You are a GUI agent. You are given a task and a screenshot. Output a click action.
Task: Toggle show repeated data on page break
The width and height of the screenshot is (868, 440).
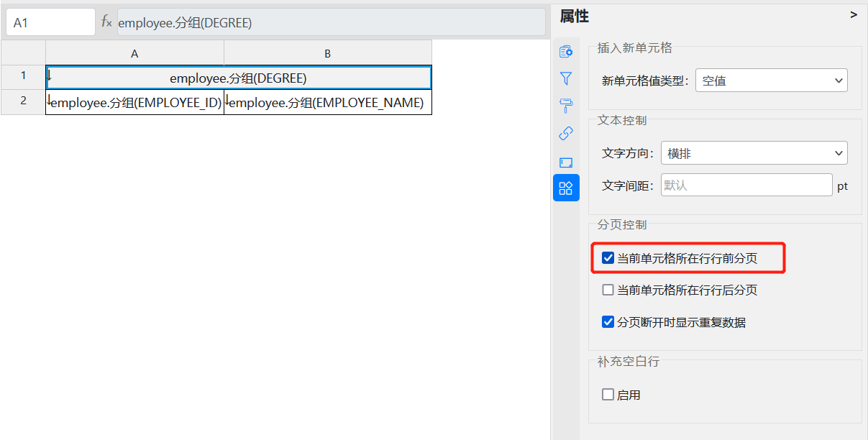608,322
